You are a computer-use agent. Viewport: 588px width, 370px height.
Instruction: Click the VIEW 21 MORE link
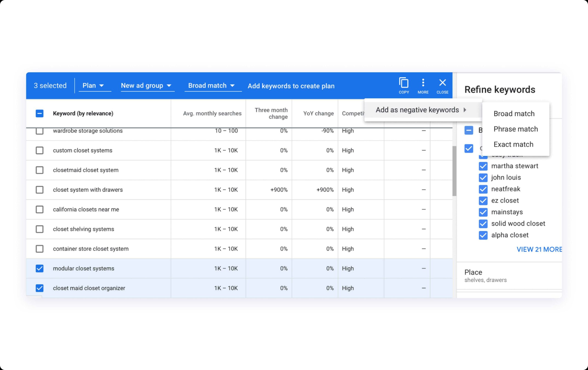[x=539, y=249]
